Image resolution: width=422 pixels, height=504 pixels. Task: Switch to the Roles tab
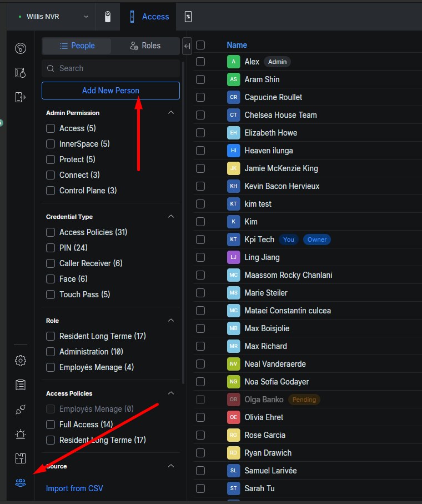point(145,46)
